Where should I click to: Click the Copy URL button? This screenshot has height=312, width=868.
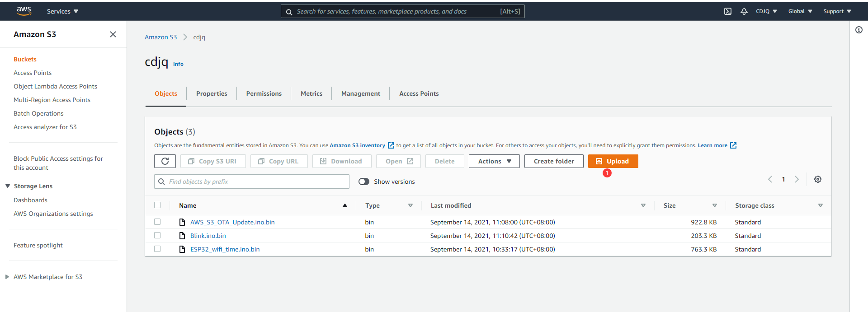[279, 161]
